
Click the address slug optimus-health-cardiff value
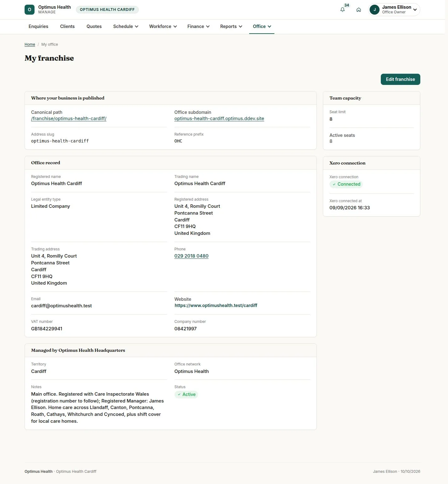[60, 141]
